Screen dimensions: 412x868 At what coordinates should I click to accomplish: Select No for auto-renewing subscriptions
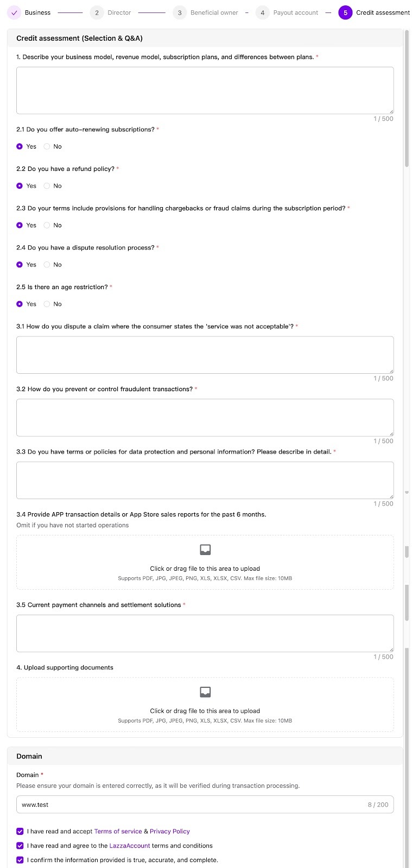(x=47, y=146)
